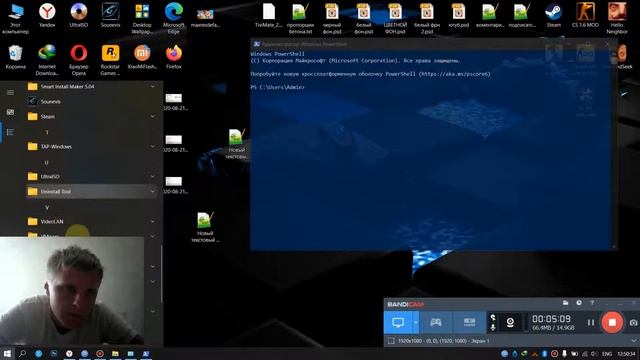Select Bandicam HDMI device recording mode

pyautogui.click(x=469, y=322)
